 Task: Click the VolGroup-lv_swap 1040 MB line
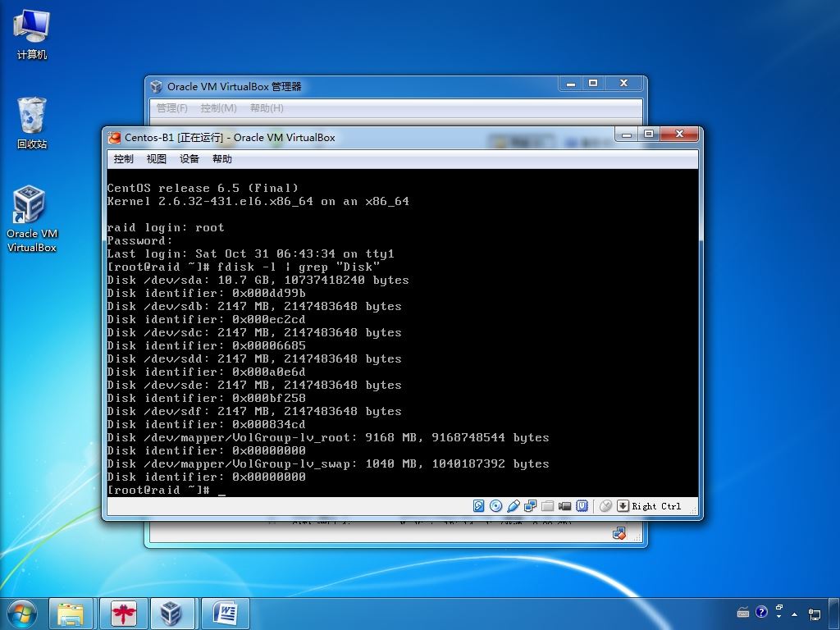click(328, 464)
